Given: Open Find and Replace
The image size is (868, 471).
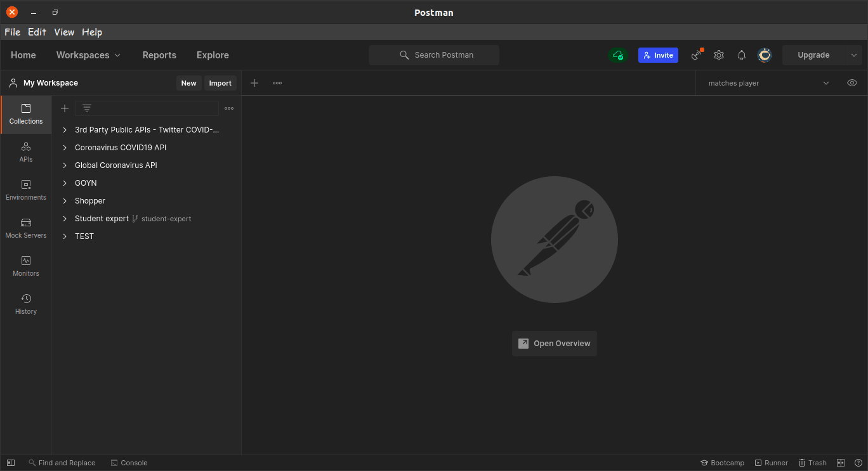Looking at the screenshot, I should [62, 463].
